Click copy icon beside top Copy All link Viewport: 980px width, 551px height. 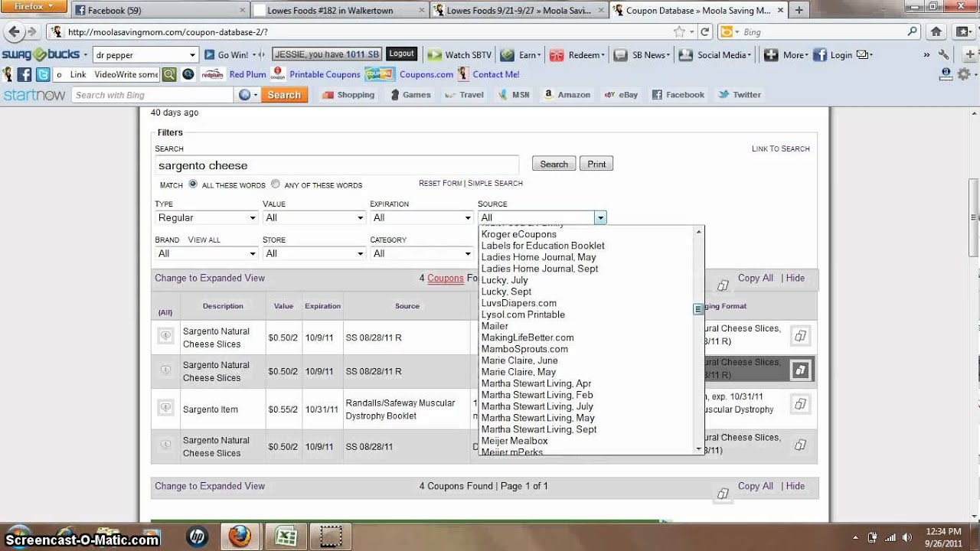pos(723,285)
